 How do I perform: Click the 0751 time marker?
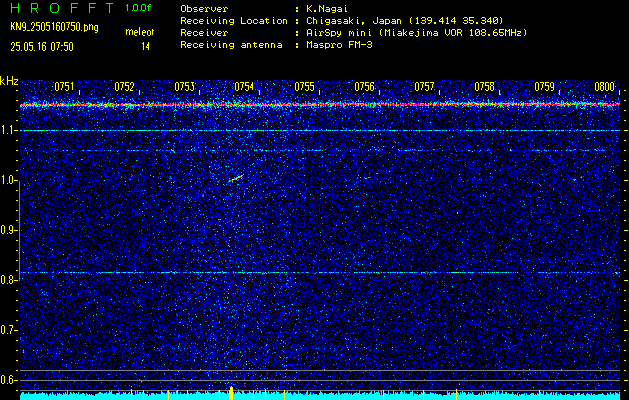65,87
